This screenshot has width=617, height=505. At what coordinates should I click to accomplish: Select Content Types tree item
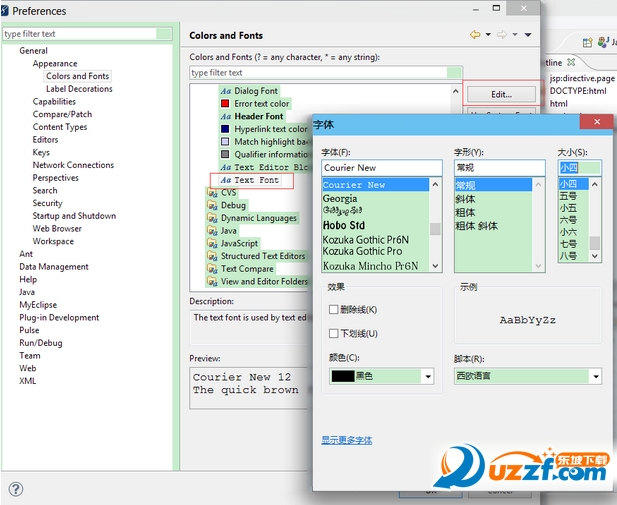click(x=60, y=127)
